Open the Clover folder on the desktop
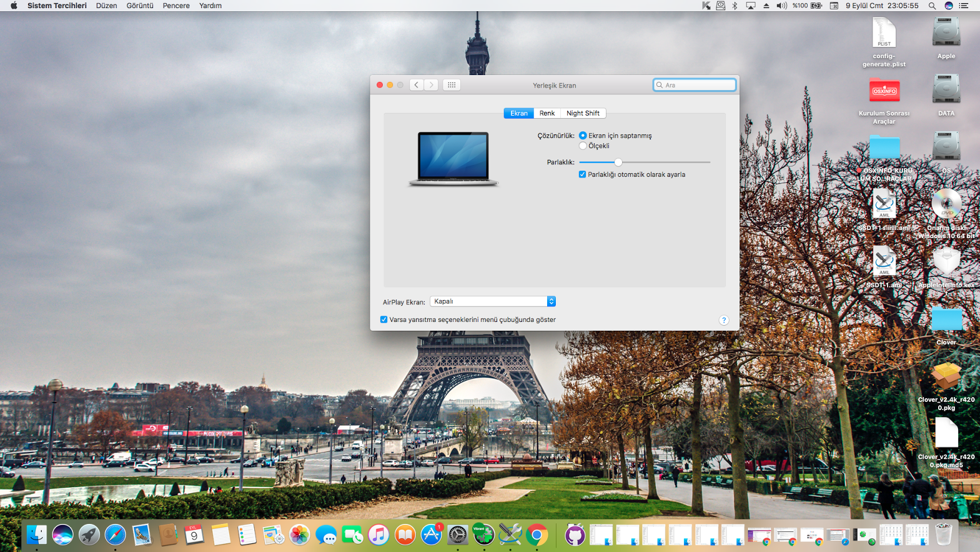This screenshot has height=552, width=980. pos(946,320)
